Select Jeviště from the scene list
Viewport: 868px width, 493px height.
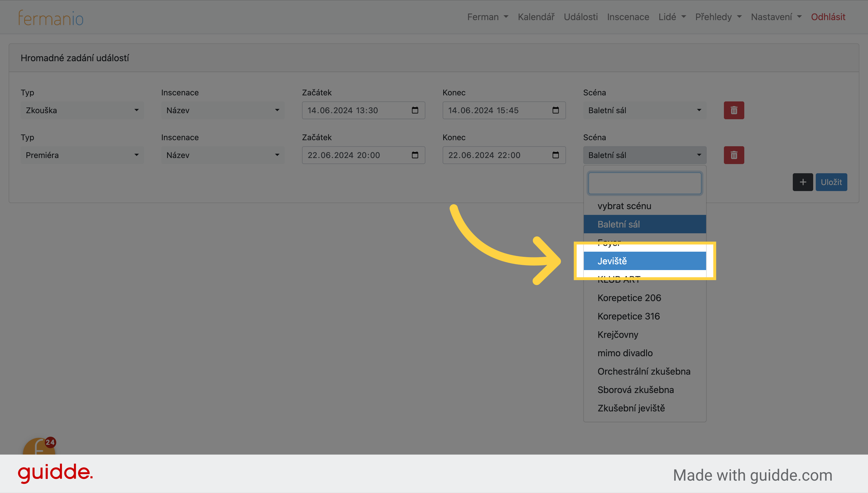click(645, 261)
